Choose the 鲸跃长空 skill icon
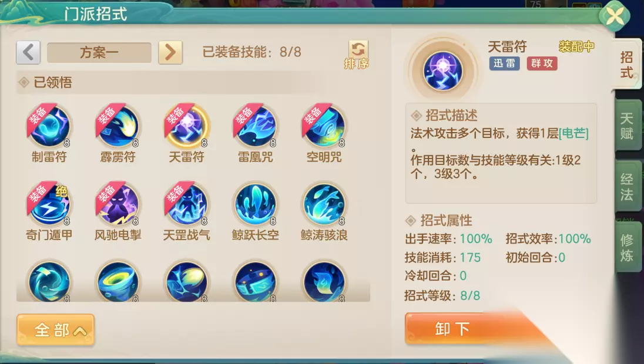 tap(256, 204)
